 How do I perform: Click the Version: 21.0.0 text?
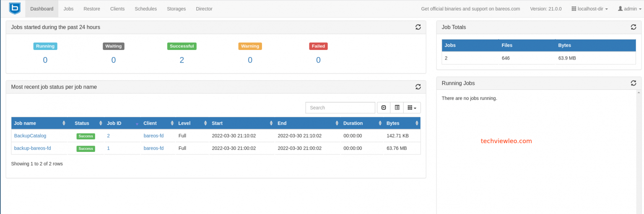(x=545, y=9)
